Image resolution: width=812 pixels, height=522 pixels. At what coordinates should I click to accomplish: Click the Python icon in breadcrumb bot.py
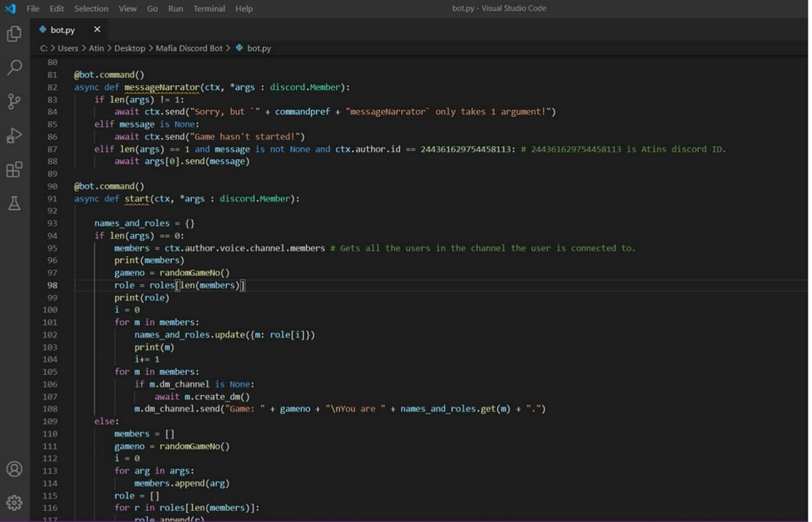point(239,47)
